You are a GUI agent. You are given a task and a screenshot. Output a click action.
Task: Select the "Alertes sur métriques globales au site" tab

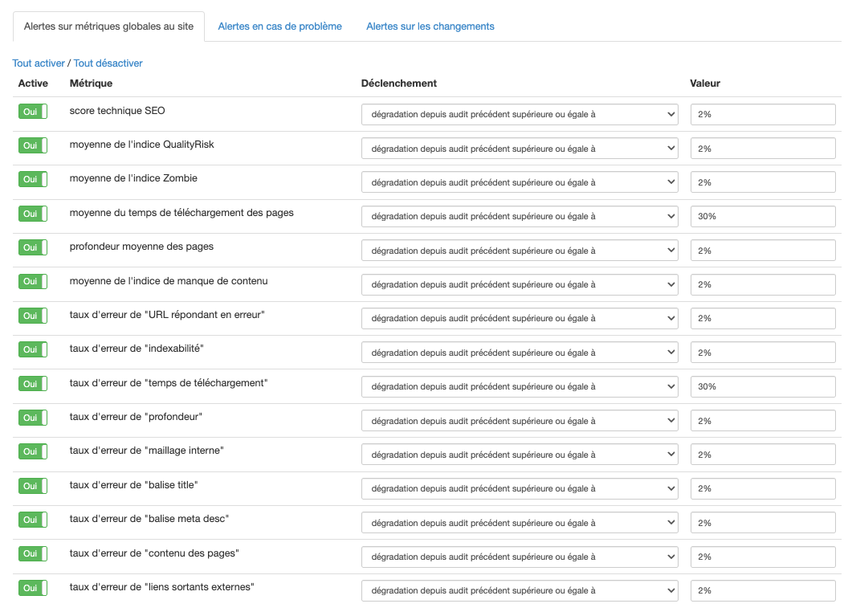point(108,26)
